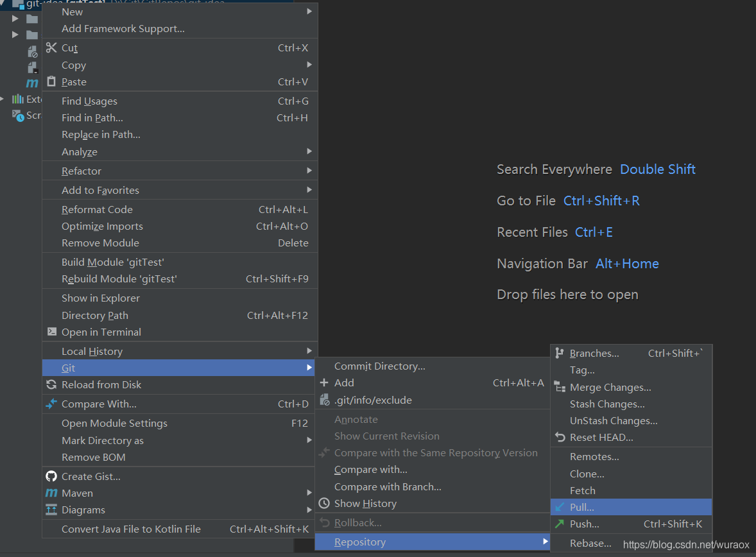Expand the New submenu arrow
Viewport: 756px width, 557px height.
(309, 11)
